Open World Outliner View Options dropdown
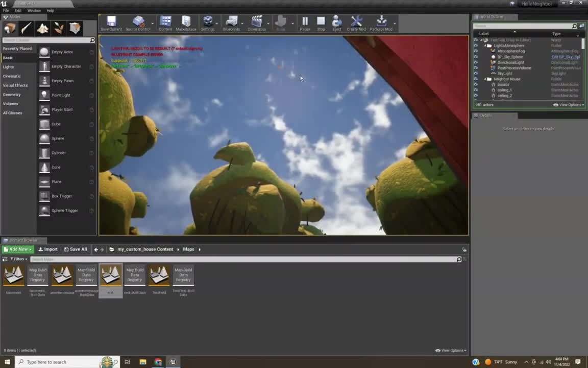 coord(569,105)
